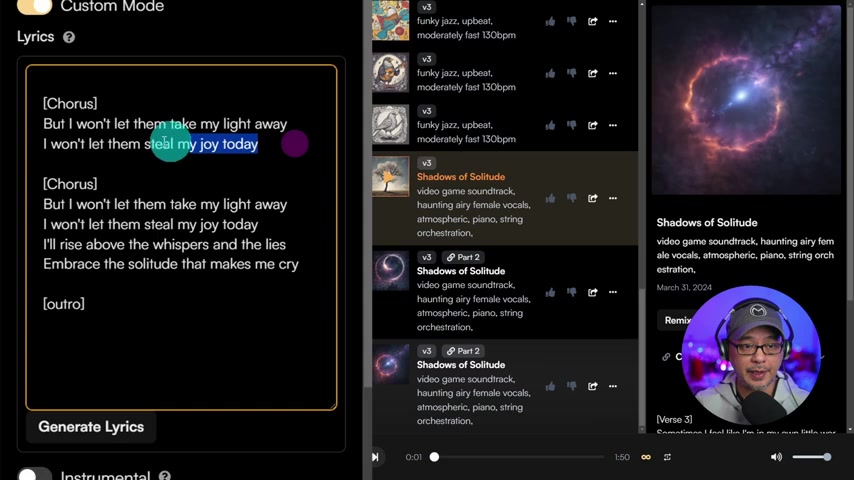Click the volume speaker icon
This screenshot has width=854, height=480.
776,457
